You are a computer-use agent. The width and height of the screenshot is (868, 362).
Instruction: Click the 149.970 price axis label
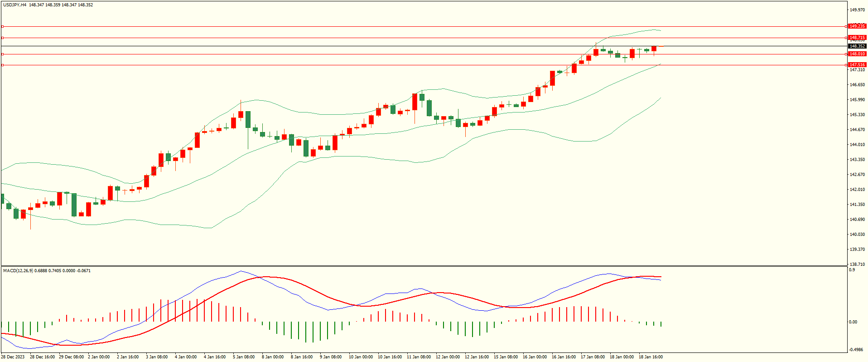(858, 10)
